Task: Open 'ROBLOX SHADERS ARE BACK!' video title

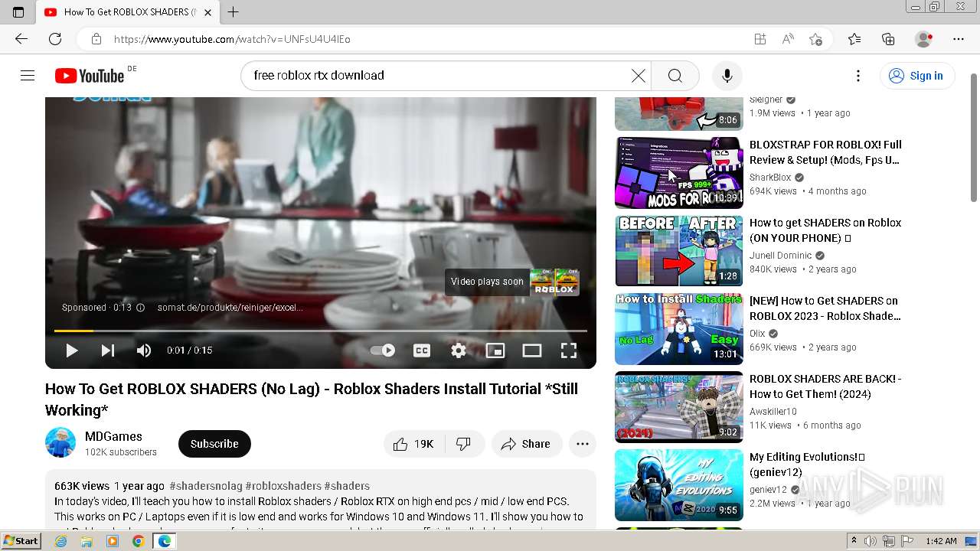Action: (x=825, y=386)
